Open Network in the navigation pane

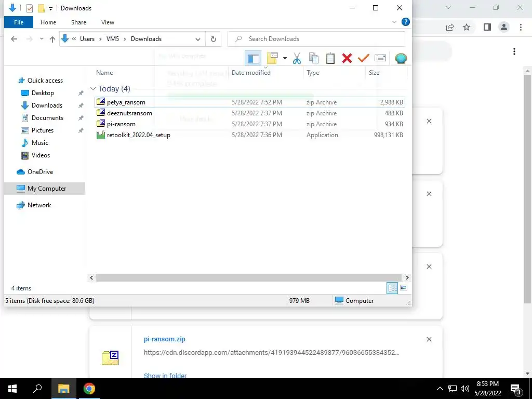click(x=39, y=205)
